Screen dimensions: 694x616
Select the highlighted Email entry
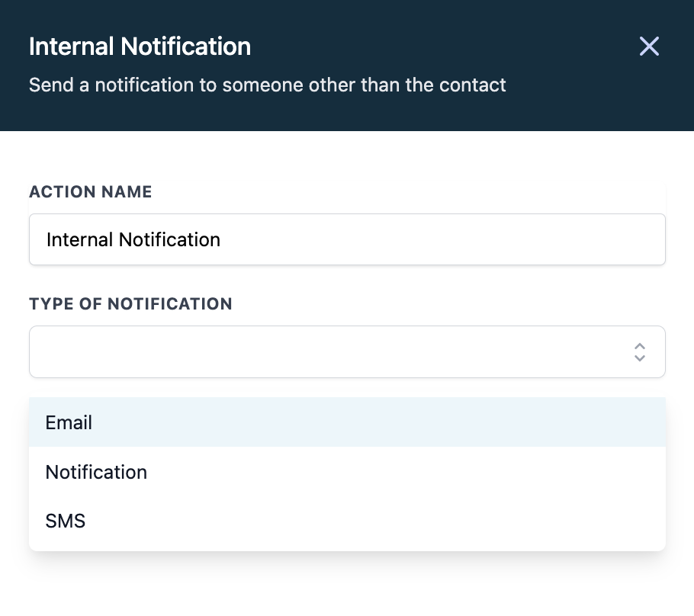pyautogui.click(x=347, y=422)
